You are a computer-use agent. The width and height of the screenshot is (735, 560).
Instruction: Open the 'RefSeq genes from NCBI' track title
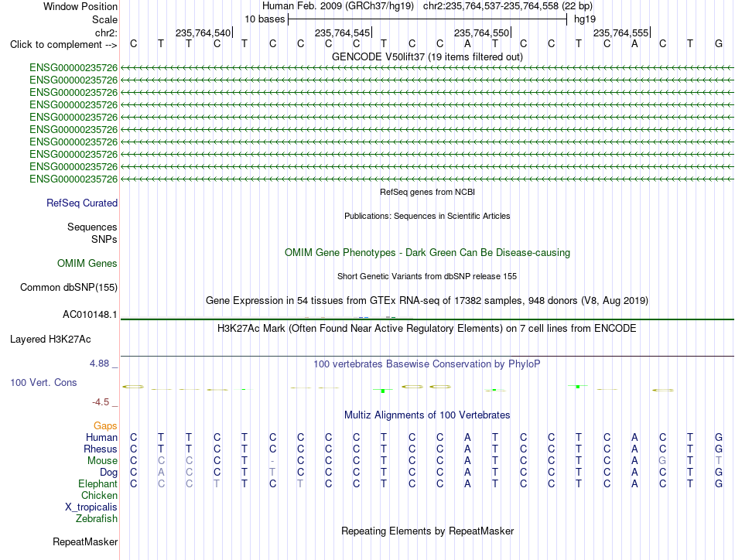click(x=427, y=192)
